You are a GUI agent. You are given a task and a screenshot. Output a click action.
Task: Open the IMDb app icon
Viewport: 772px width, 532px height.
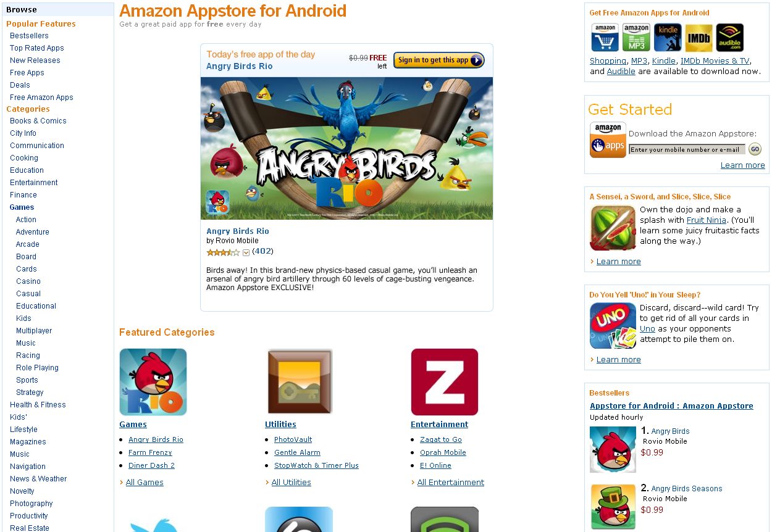coord(699,38)
